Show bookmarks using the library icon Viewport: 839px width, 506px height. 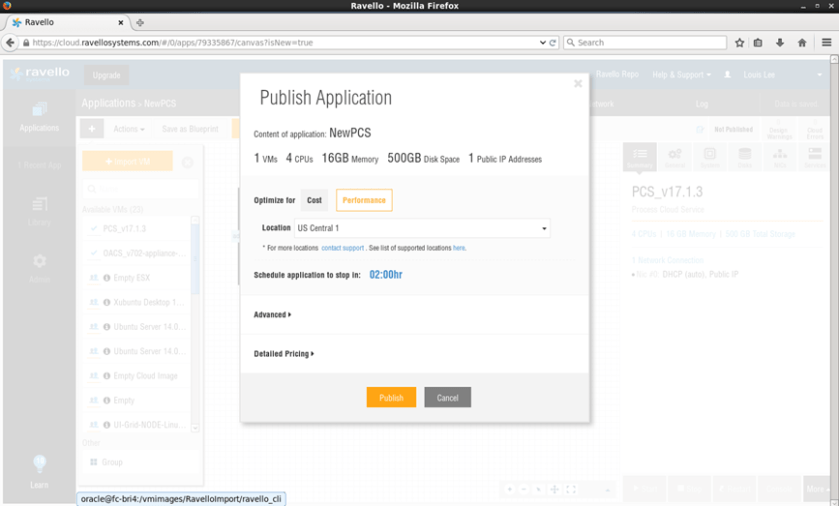[759, 43]
